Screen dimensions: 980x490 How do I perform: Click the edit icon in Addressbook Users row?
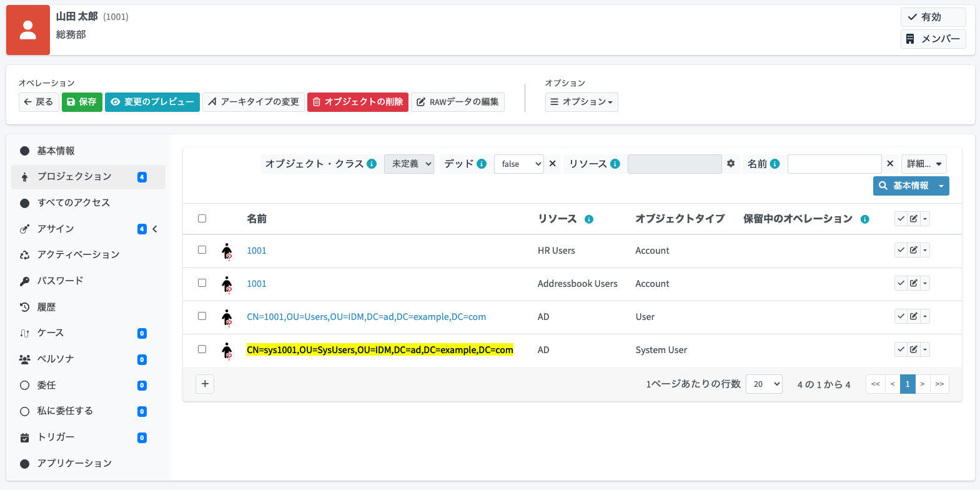913,283
